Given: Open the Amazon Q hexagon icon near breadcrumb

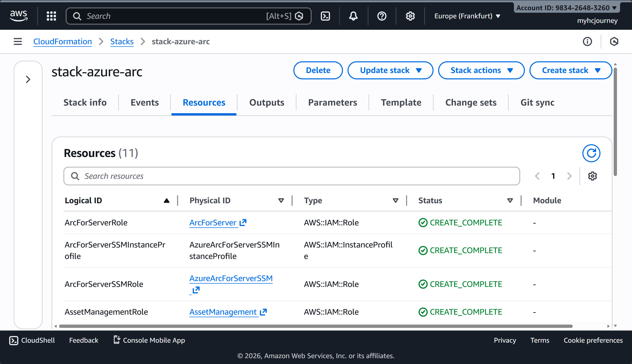Looking at the screenshot, I should click(614, 41).
